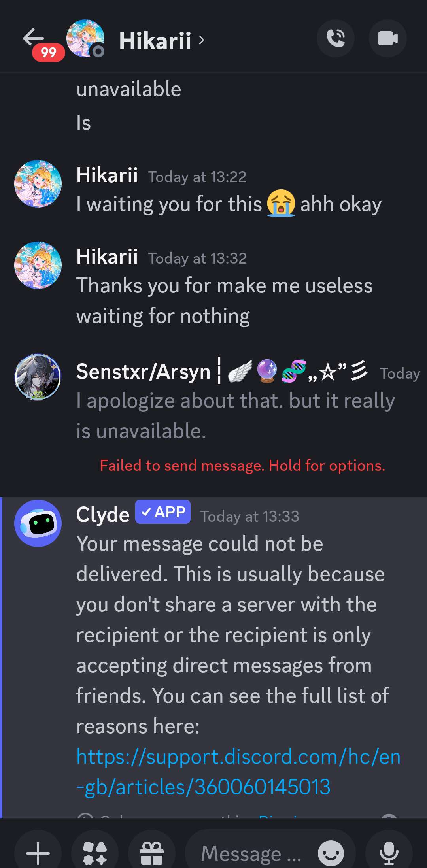This screenshot has width=427, height=868.
Task: Tap the Clyde APP badge
Action: [x=163, y=512]
